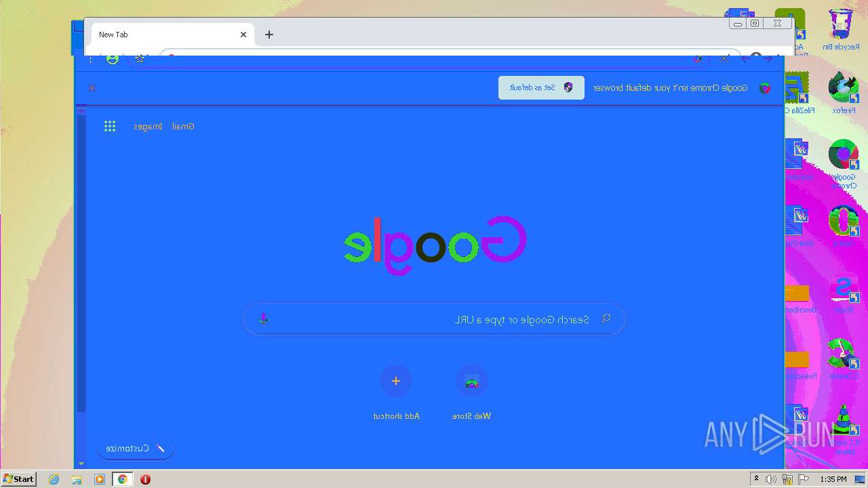Open the mirrored Gmail link
Image resolution: width=868 pixels, height=488 pixels.
click(183, 127)
